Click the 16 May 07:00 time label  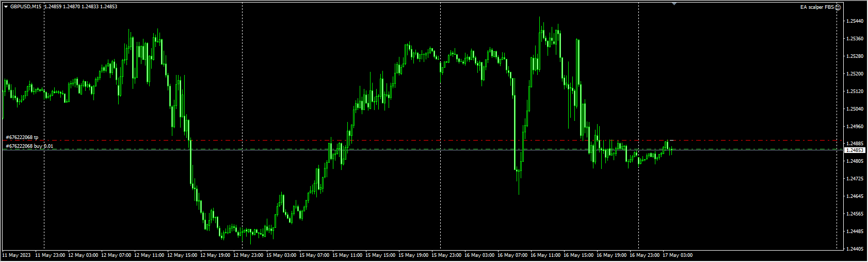[512, 255]
